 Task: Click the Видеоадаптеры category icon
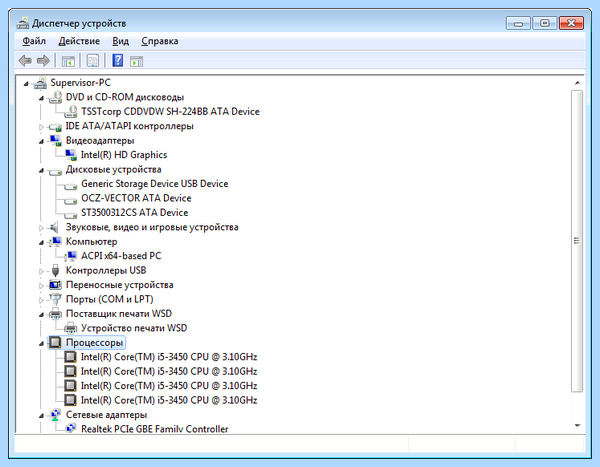click(55, 140)
